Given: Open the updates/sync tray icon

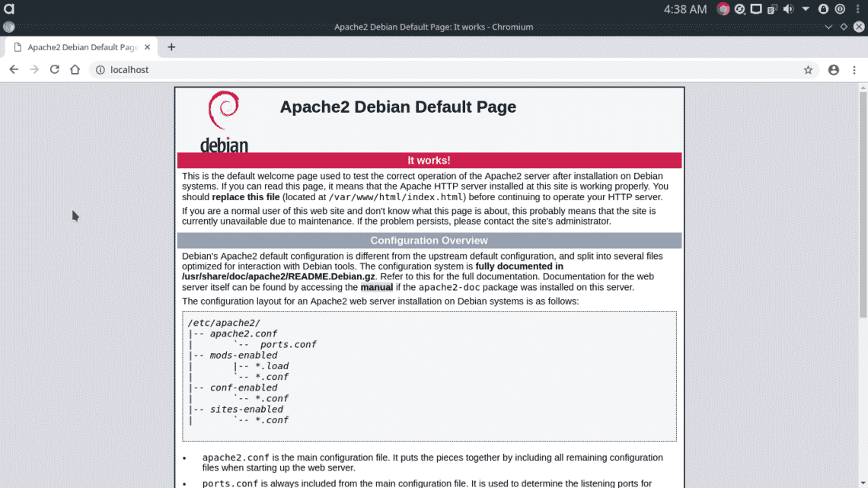Looking at the screenshot, I should pyautogui.click(x=739, y=9).
